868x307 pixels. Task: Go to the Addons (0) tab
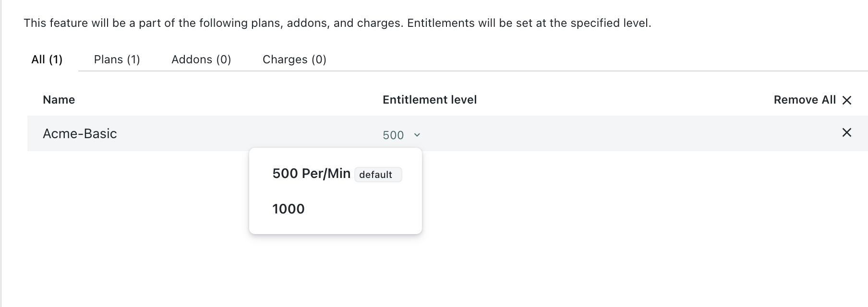coord(201,59)
